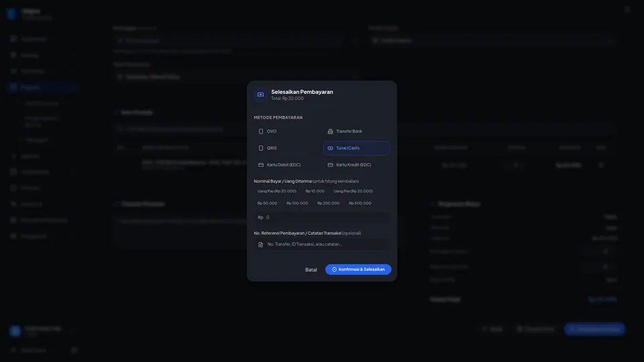Apply the Rp 100.000 quick amount

click(x=297, y=203)
